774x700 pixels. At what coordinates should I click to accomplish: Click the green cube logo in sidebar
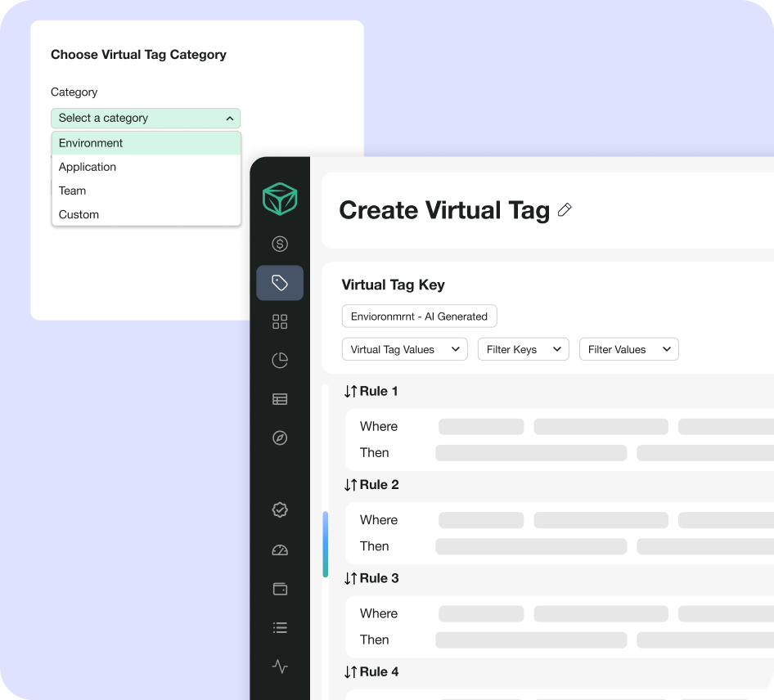(x=280, y=199)
